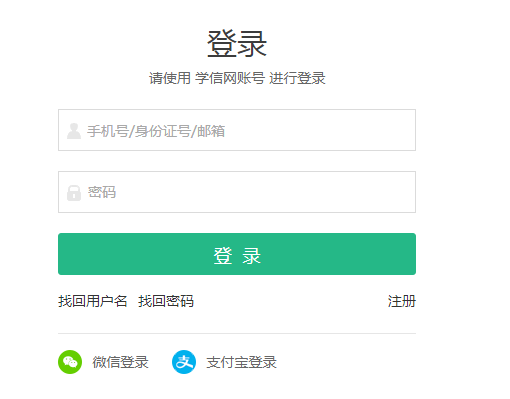This screenshot has height=399, width=510.
Task: Click the 进行登录 text in the subtitle
Action: tap(297, 78)
